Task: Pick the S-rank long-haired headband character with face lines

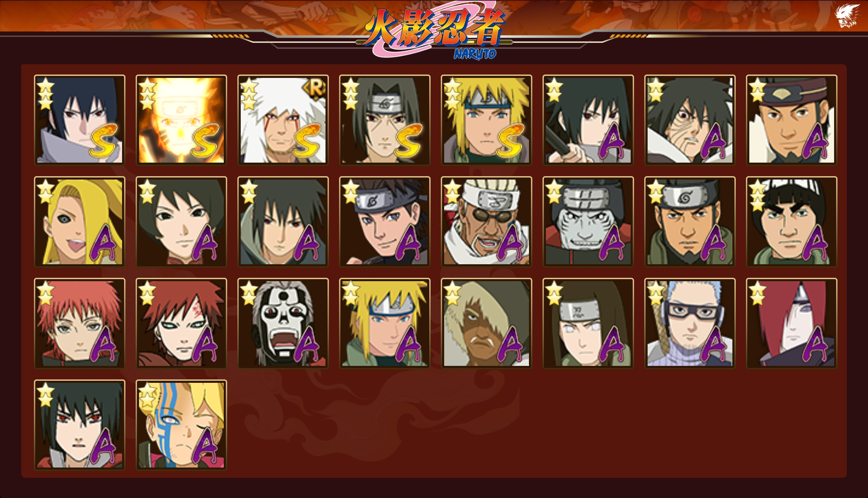Action: (385, 120)
